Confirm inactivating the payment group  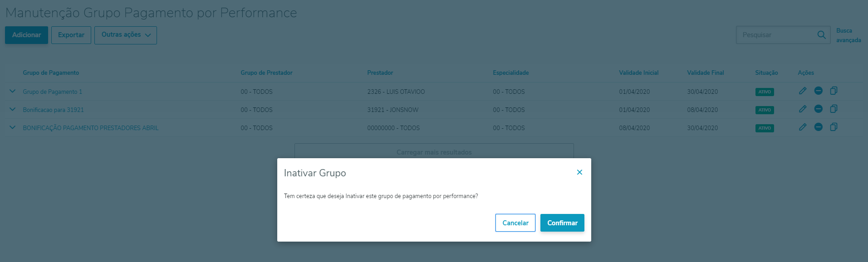tap(562, 223)
